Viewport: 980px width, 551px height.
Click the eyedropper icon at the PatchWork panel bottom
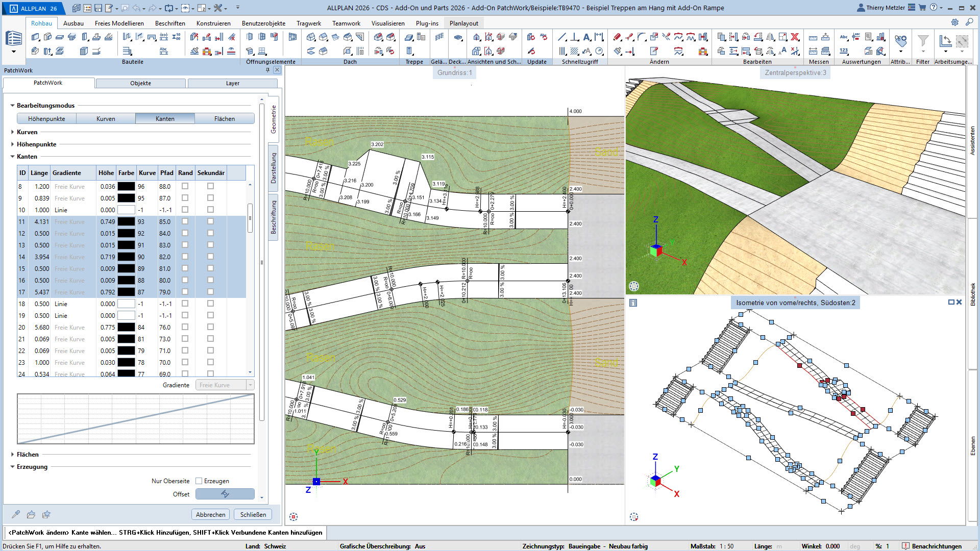pos(16,514)
